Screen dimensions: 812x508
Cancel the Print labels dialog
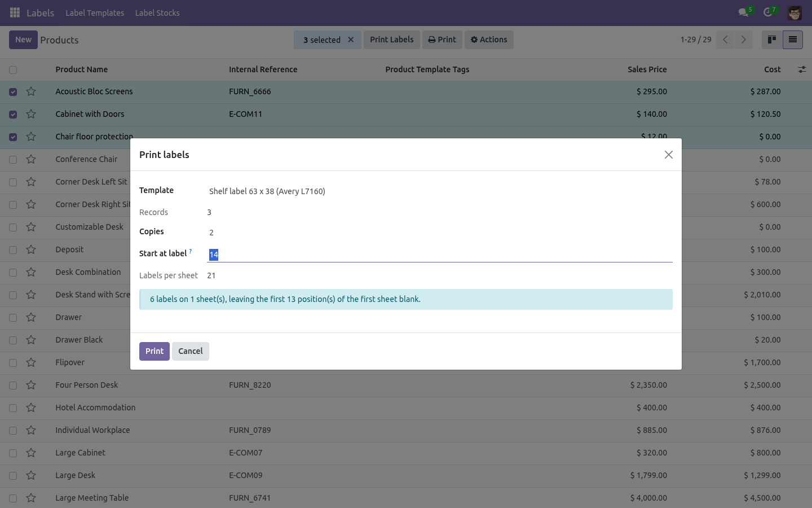pos(191,351)
